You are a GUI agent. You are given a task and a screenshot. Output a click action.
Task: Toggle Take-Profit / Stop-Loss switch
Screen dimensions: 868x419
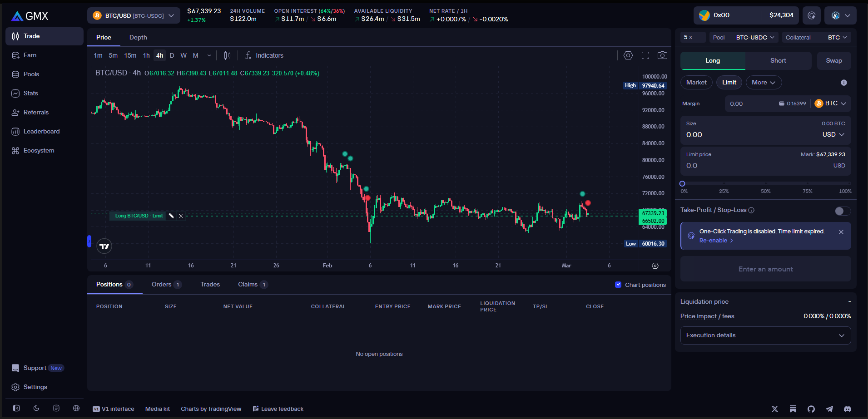[x=843, y=211]
